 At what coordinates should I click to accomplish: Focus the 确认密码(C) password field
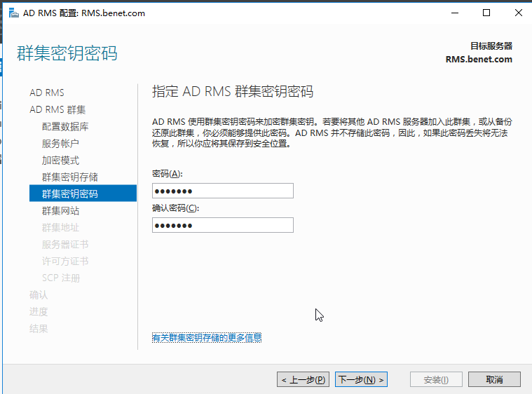point(223,225)
